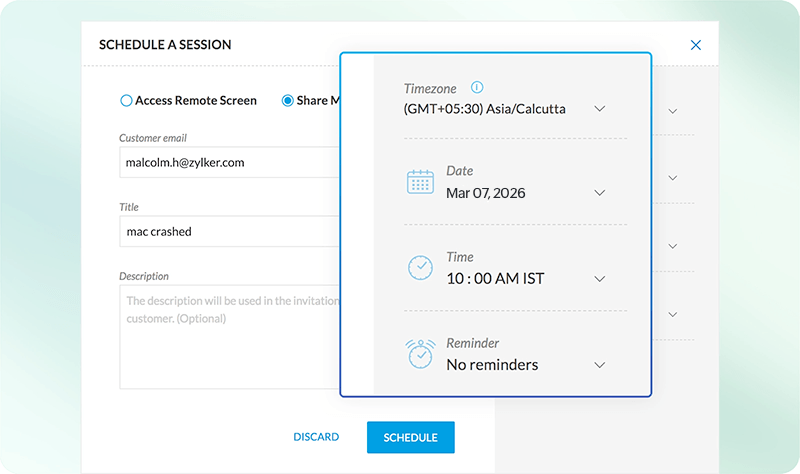Click the No reminders value text
Viewport: 800px width, 474px height.
click(x=492, y=364)
